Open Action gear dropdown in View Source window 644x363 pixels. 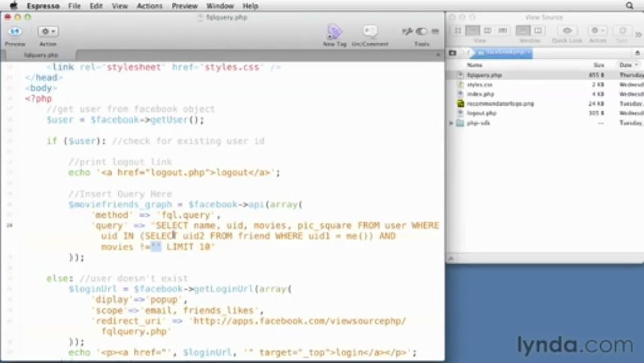pyautogui.click(x=597, y=31)
